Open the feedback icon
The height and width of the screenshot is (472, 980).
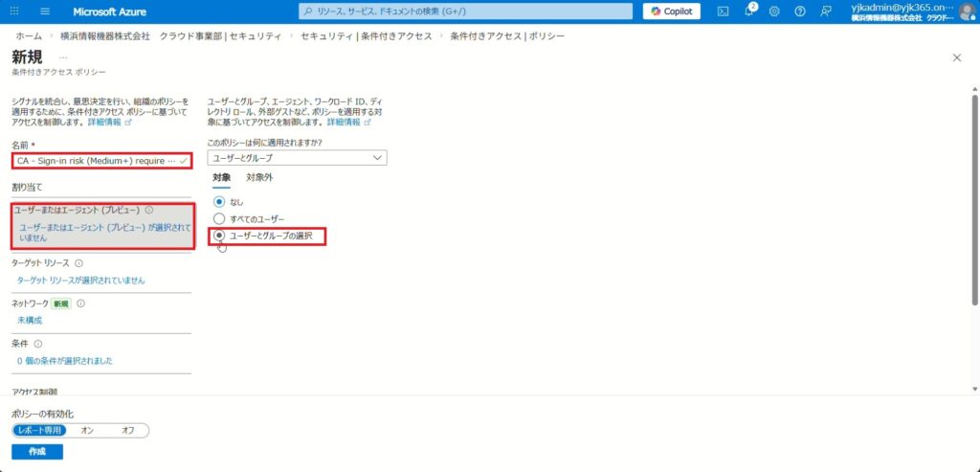(826, 11)
